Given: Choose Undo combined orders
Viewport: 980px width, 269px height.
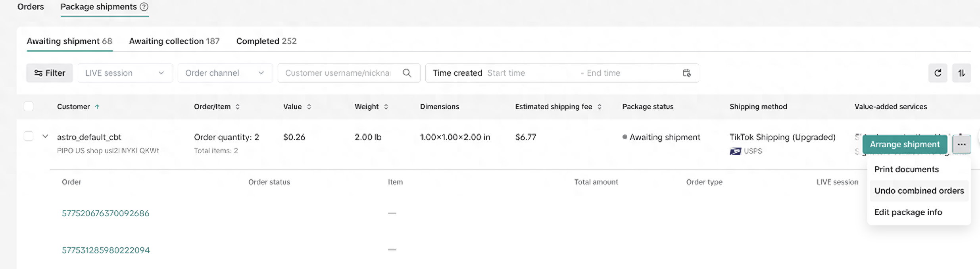Looking at the screenshot, I should pyautogui.click(x=919, y=191).
